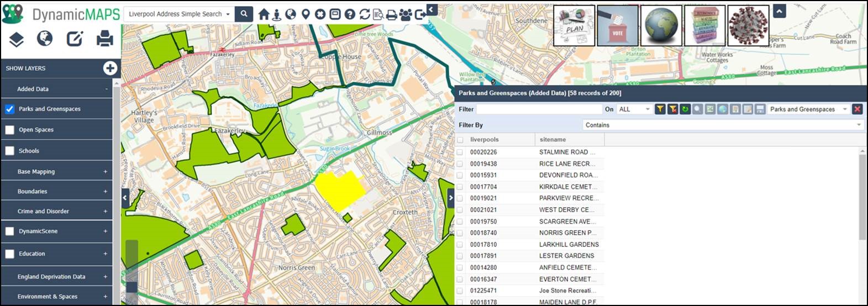Tick the Education group checkbox
The image size is (868, 306).
tap(9, 254)
